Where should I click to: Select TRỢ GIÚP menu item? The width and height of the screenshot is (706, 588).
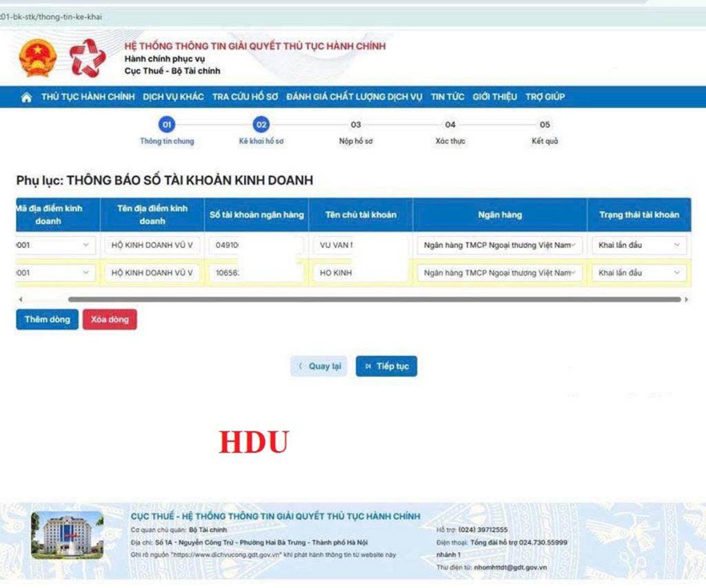click(545, 97)
